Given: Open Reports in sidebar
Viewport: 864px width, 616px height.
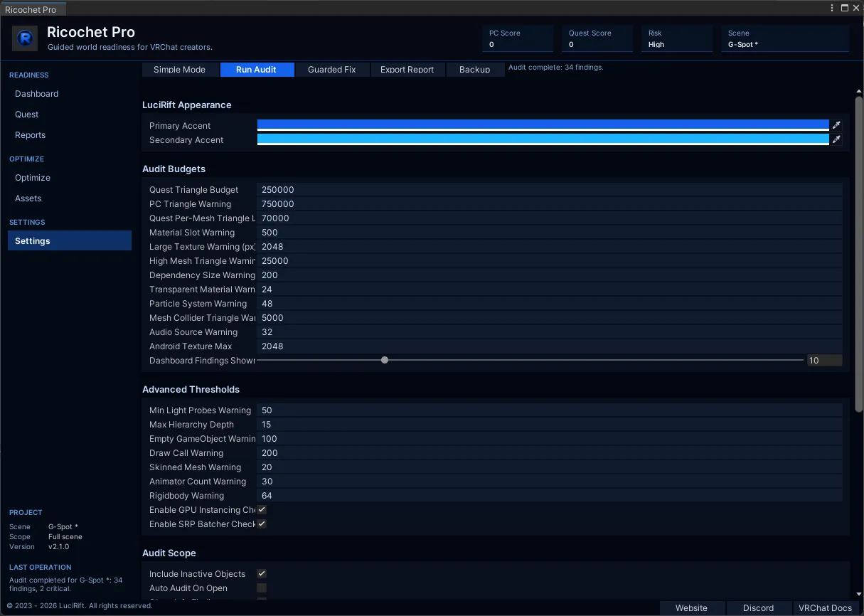Looking at the screenshot, I should 69,135.
